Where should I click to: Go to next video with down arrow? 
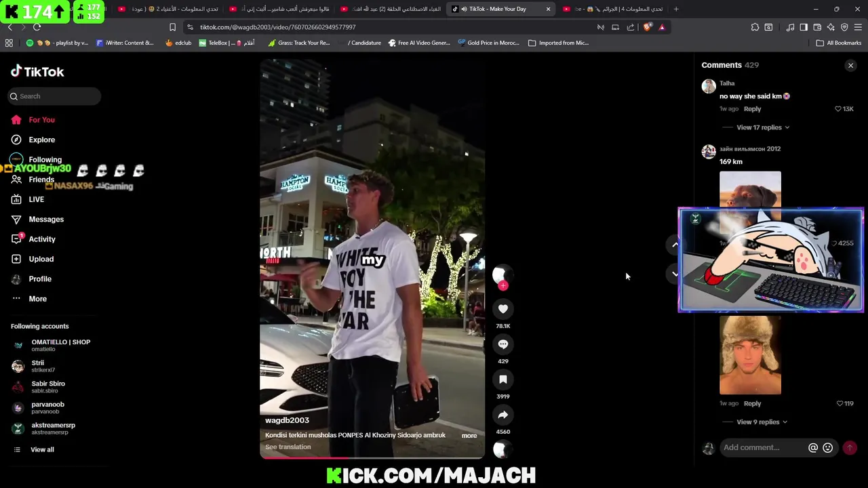[x=675, y=274]
